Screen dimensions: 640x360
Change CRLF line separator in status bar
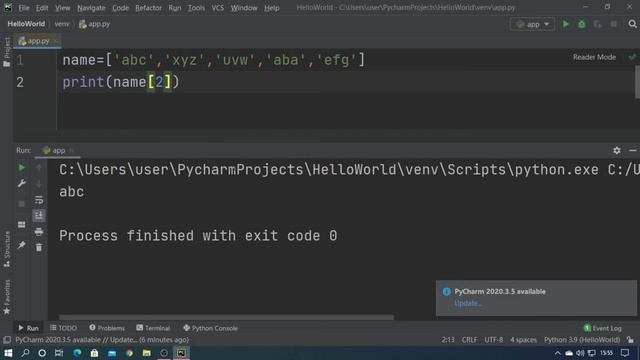(469, 340)
